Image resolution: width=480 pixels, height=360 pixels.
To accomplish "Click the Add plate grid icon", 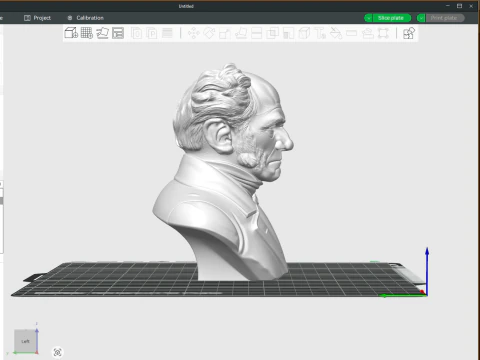I will point(87,33).
